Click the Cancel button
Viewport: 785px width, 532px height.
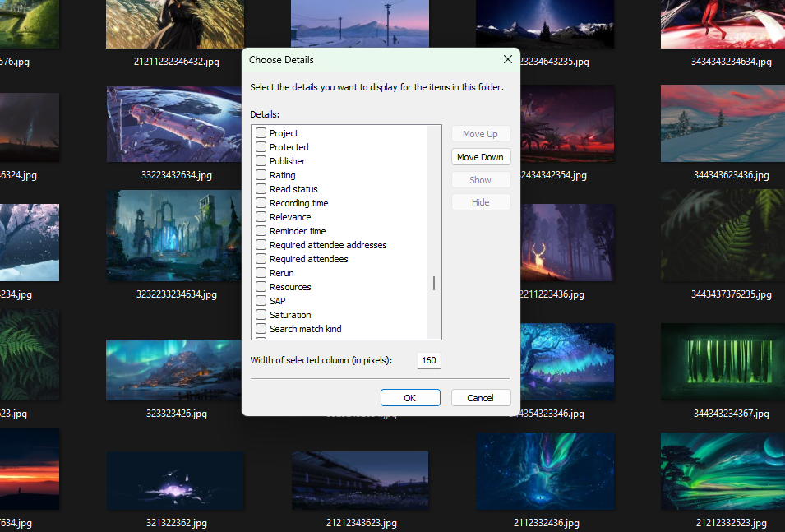pyautogui.click(x=481, y=398)
